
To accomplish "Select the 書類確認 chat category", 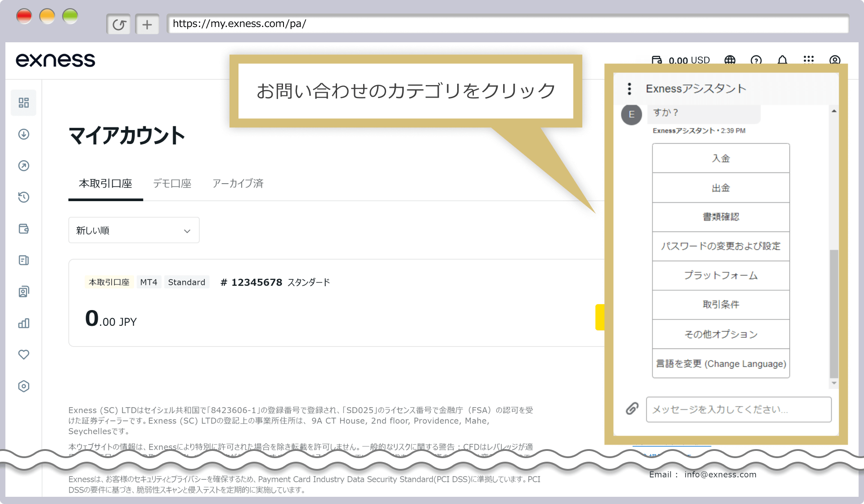I will coord(721,217).
